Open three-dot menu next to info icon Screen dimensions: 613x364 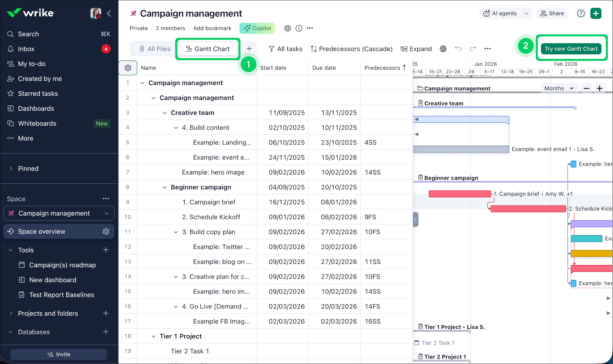(310, 28)
